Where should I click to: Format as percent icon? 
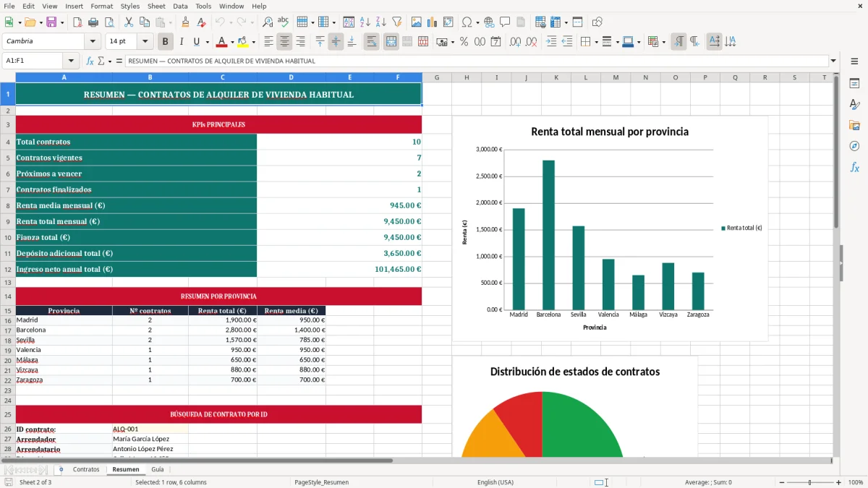(464, 42)
